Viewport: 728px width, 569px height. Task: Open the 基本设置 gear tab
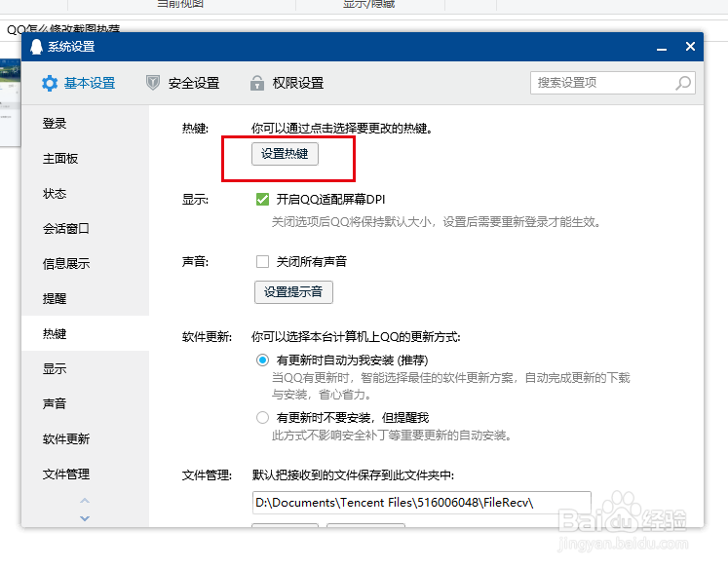coord(78,83)
